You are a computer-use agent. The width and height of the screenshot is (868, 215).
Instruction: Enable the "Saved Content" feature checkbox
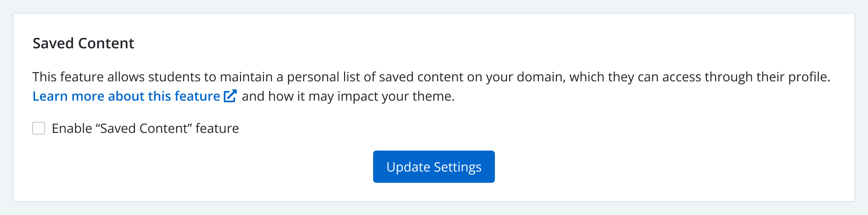[39, 128]
